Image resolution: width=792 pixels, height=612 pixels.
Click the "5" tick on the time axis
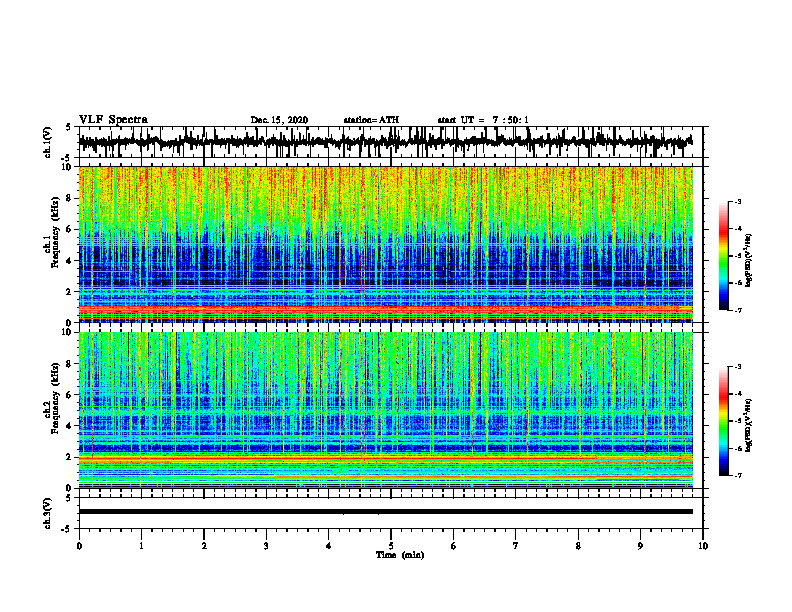(391, 546)
